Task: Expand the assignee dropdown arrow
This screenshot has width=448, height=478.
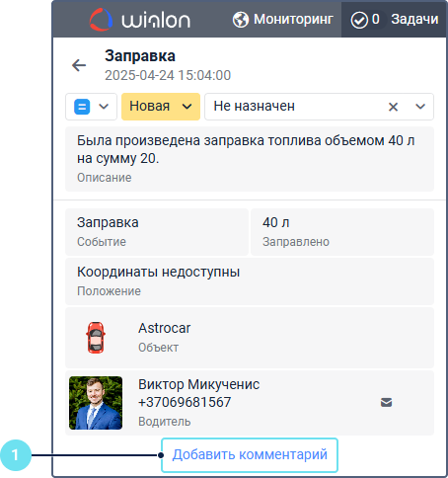Action: tap(420, 107)
